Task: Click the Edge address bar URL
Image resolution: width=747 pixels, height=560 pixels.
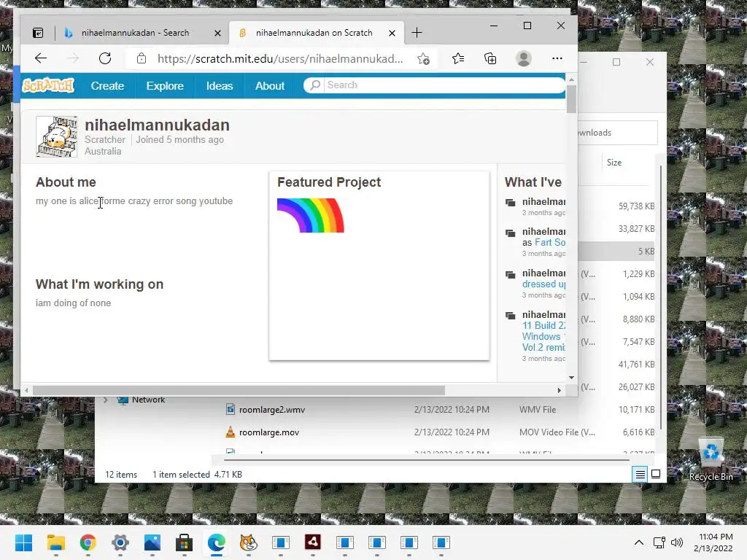Action: (280, 58)
